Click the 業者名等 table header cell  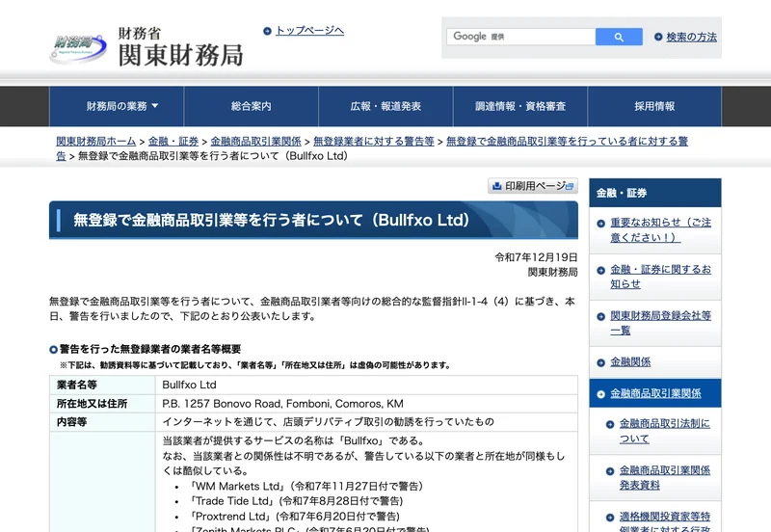(x=102, y=385)
